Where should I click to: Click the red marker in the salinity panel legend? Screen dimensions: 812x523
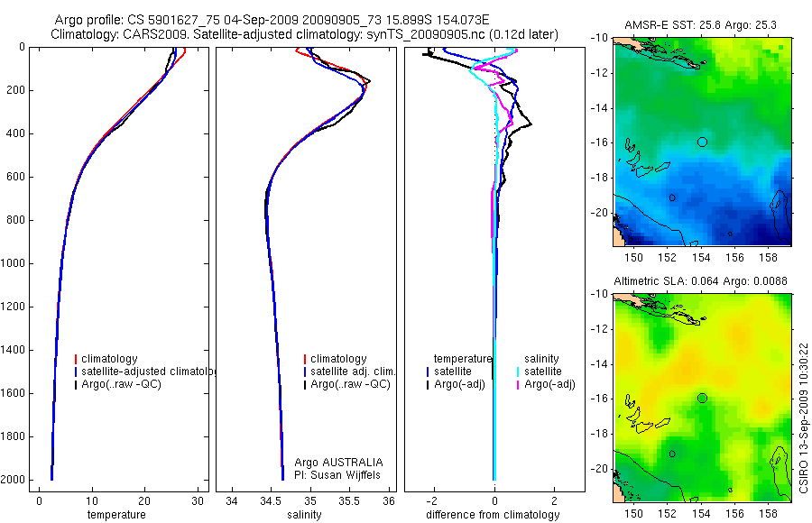(x=305, y=359)
